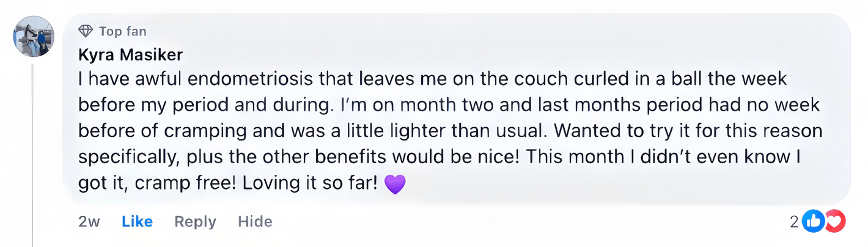Hide this comment
The width and height of the screenshot is (868, 247).
(x=255, y=221)
